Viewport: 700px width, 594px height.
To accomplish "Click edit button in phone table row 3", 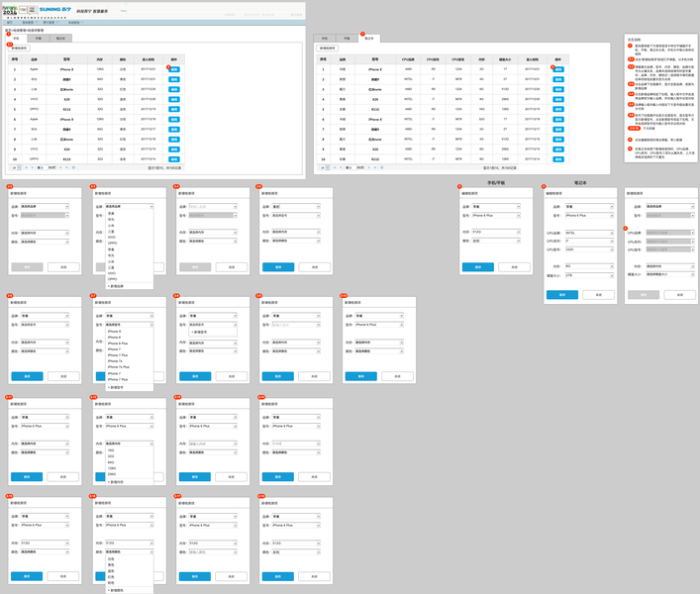I will coord(174,89).
